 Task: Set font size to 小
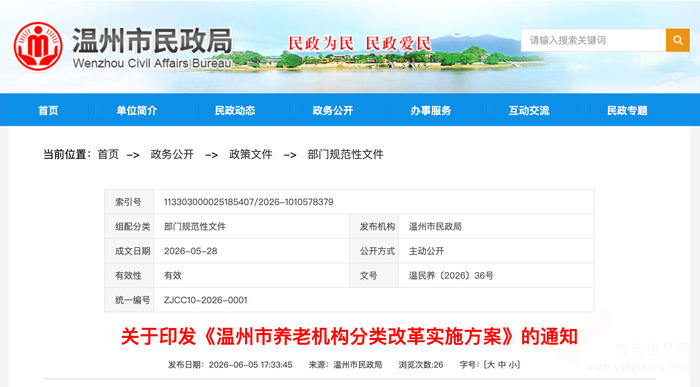513,365
